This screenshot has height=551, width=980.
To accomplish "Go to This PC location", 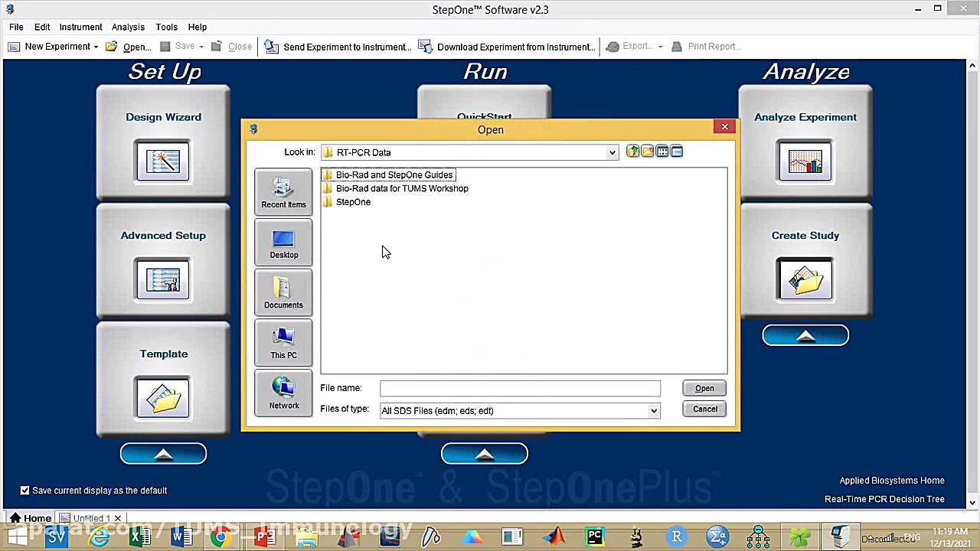I will click(x=283, y=342).
